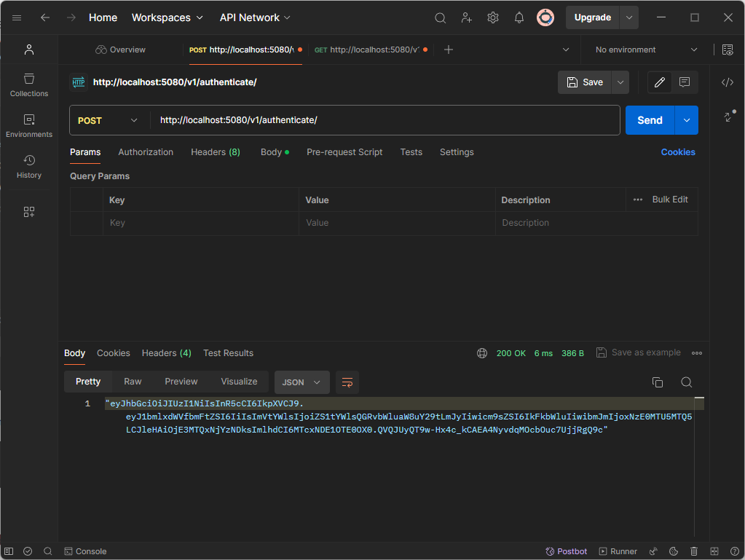Switch response view to Visualize
Image resolution: width=745 pixels, height=560 pixels.
point(239,382)
